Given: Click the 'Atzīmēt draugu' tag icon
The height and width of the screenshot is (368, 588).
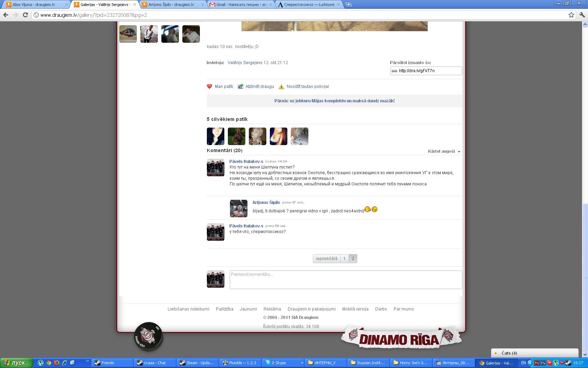Looking at the screenshot, I should pyautogui.click(x=240, y=87).
